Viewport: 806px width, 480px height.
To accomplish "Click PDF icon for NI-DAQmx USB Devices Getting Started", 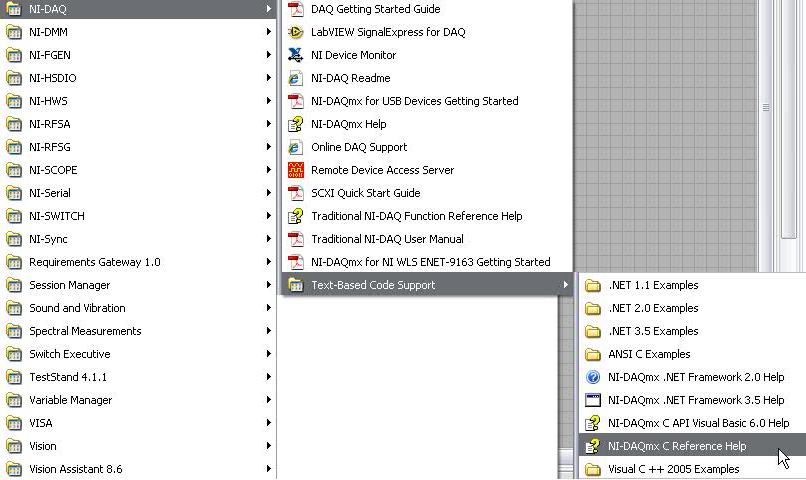I will tap(296, 101).
